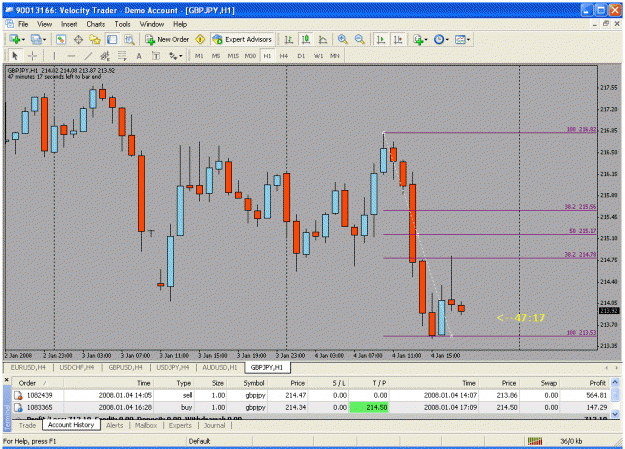Click the New Order button

(x=167, y=39)
